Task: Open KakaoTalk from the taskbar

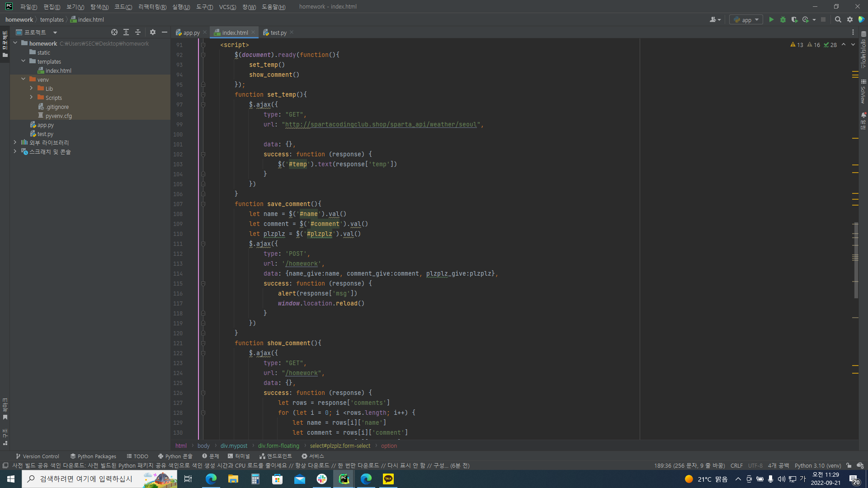Action: click(388, 479)
